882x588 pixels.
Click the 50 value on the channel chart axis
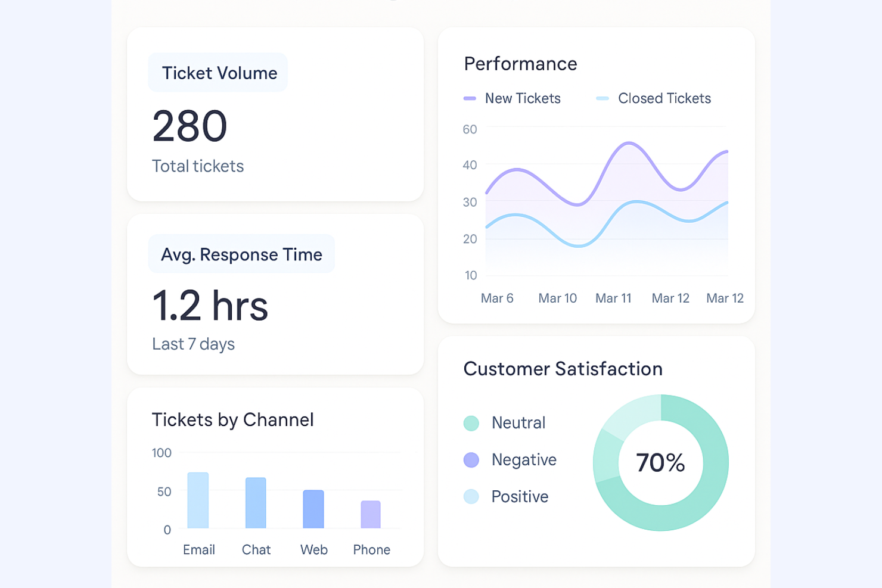[164, 491]
